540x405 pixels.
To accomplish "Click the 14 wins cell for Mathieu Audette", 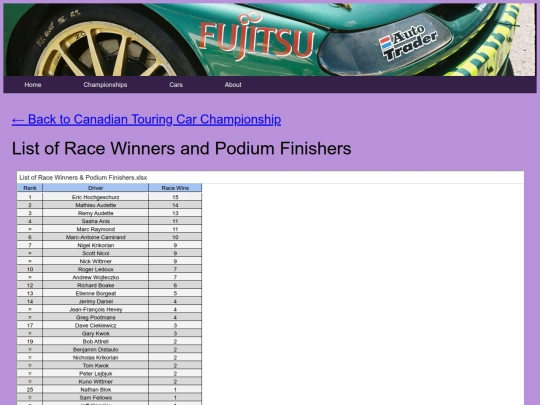I will tap(175, 205).
